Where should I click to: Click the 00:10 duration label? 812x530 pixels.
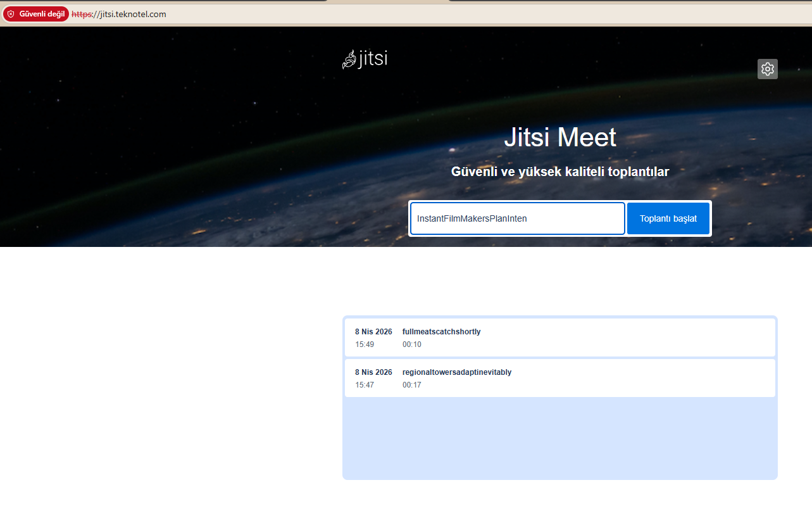point(411,344)
